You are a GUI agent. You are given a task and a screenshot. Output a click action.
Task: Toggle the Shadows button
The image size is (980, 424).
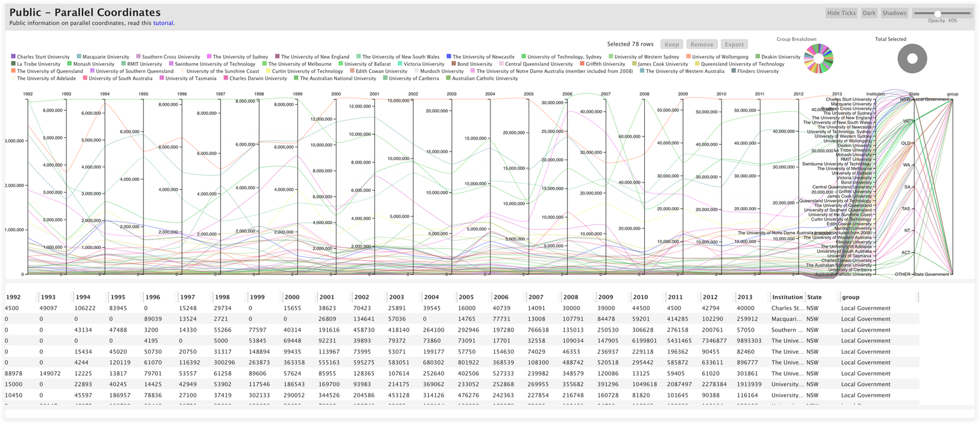coord(895,13)
